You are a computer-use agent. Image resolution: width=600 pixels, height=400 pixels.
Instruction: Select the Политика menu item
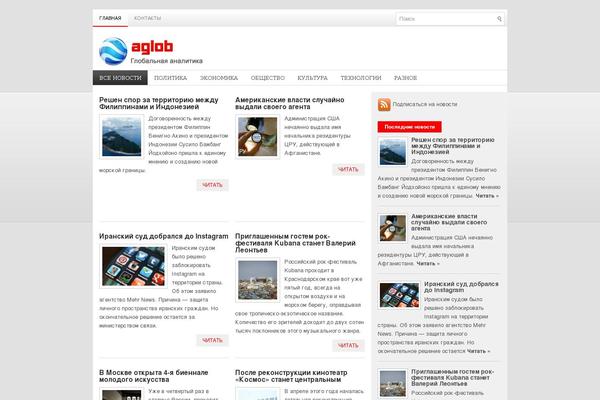pos(170,78)
